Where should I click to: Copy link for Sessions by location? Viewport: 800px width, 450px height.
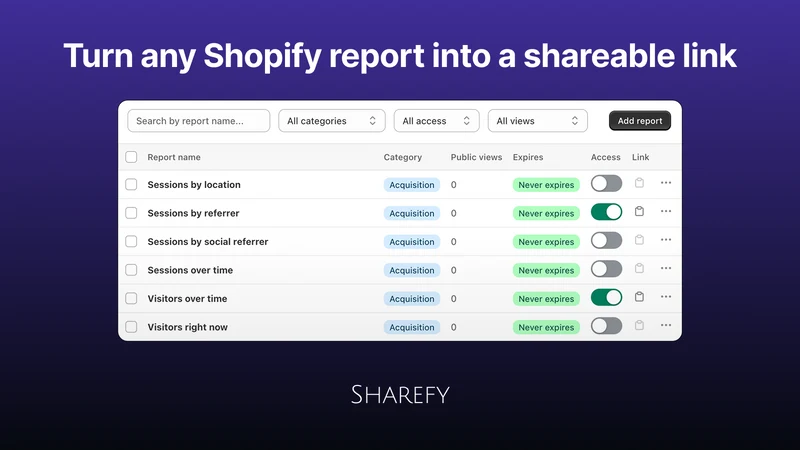click(639, 183)
